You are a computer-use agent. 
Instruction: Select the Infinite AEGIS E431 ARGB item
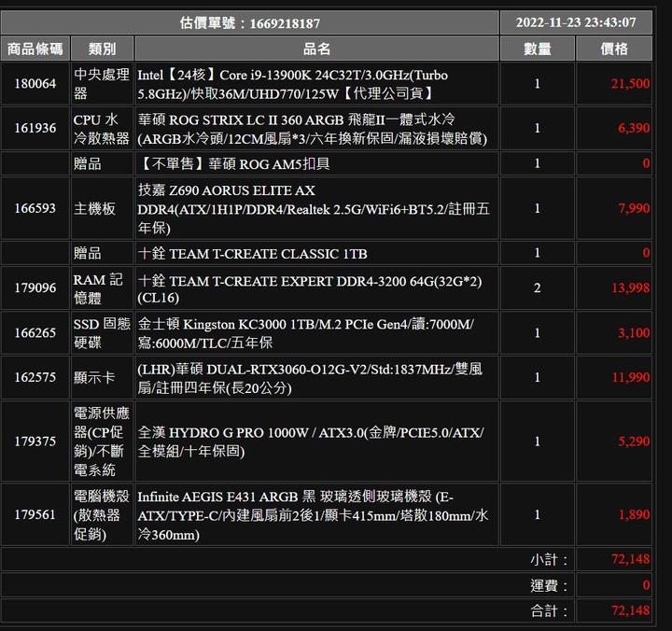[x=316, y=515]
